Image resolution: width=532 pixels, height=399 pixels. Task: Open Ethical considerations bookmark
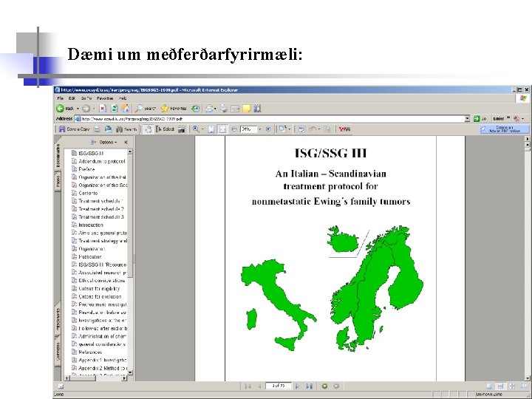101,281
